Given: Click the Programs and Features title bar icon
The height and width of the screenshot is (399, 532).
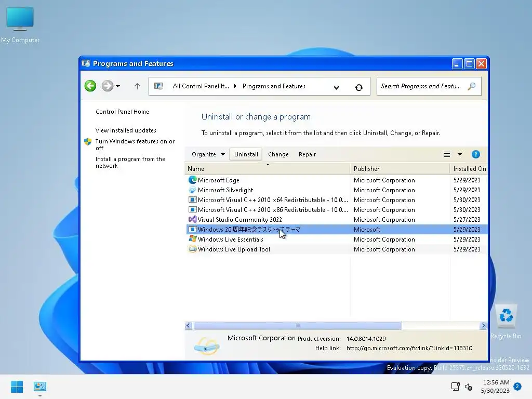Looking at the screenshot, I should coord(86,63).
